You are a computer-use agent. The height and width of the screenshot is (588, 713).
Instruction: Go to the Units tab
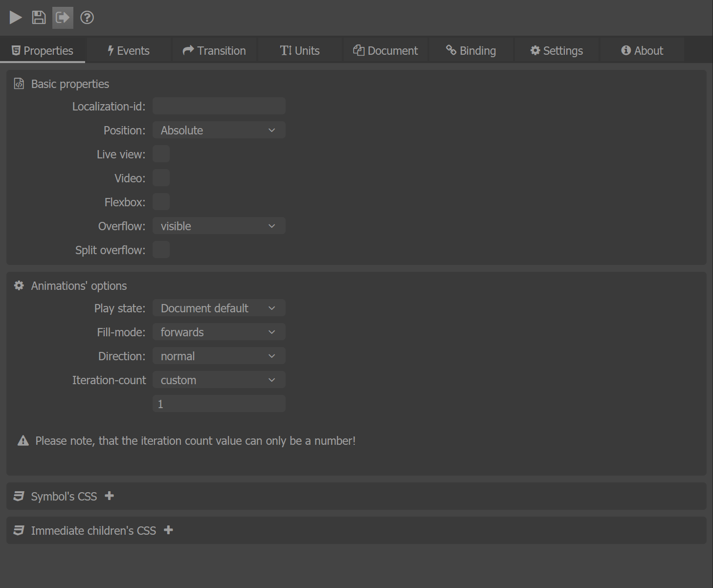point(300,51)
